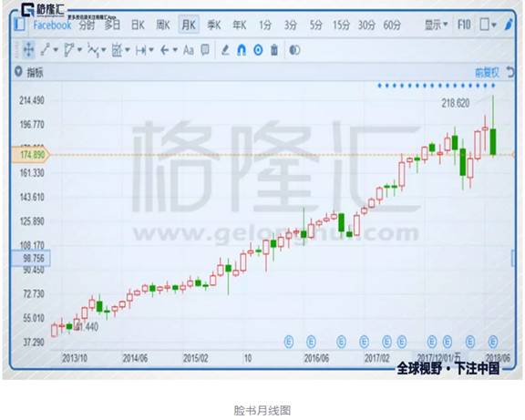The width and height of the screenshot is (525, 420).
Task: Expand the line tool dropdown arrow
Action: point(56,50)
